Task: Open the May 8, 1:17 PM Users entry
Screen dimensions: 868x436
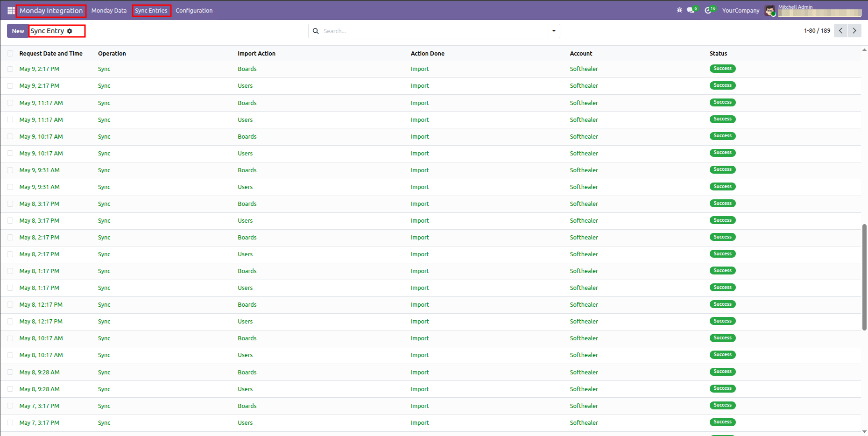Action: click(x=430, y=288)
